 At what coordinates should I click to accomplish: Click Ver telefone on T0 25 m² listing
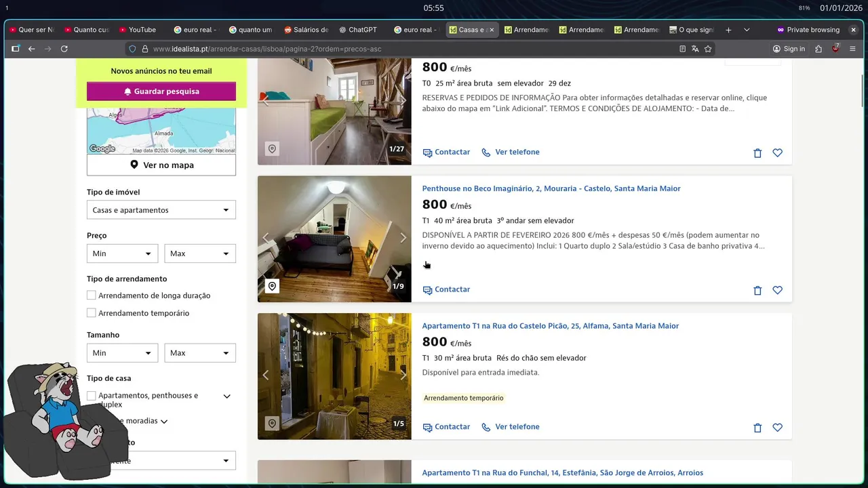click(511, 152)
